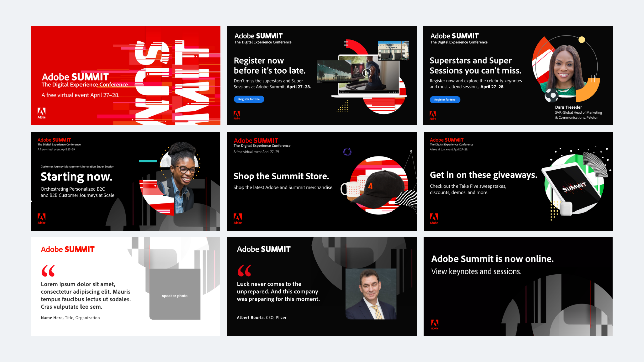Click the Adobe logo in the red Summit banner
The width and height of the screenshot is (644, 362).
41,113
